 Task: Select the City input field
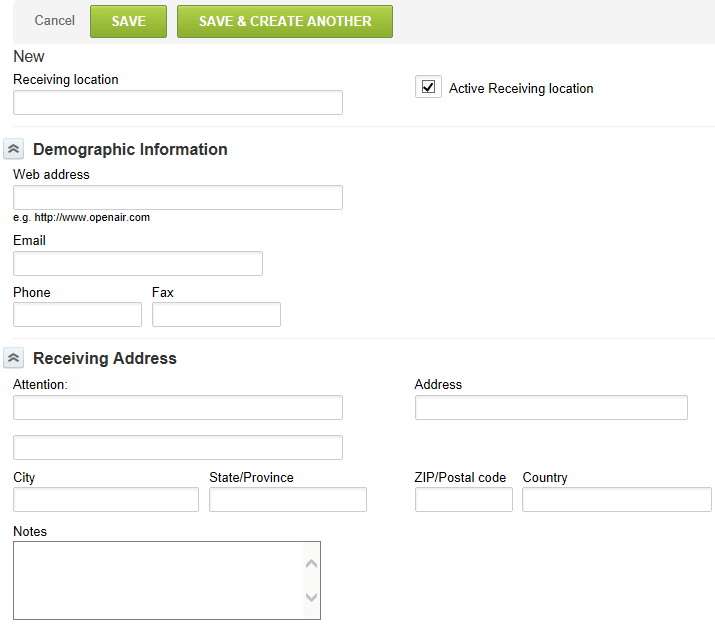[106, 499]
